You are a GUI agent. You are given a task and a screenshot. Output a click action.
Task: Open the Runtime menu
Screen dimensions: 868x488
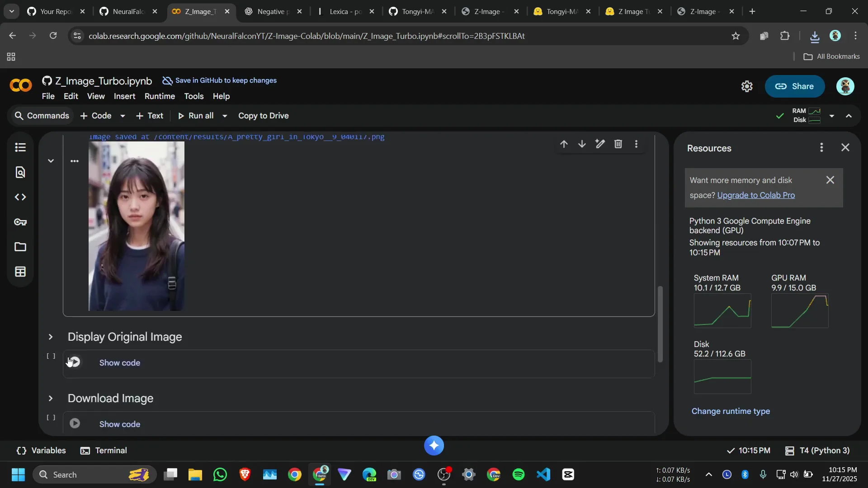(x=160, y=96)
